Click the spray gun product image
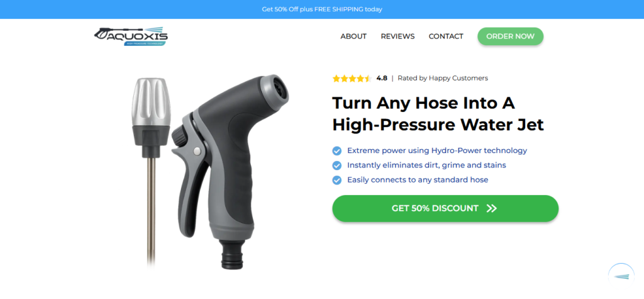 click(230, 171)
